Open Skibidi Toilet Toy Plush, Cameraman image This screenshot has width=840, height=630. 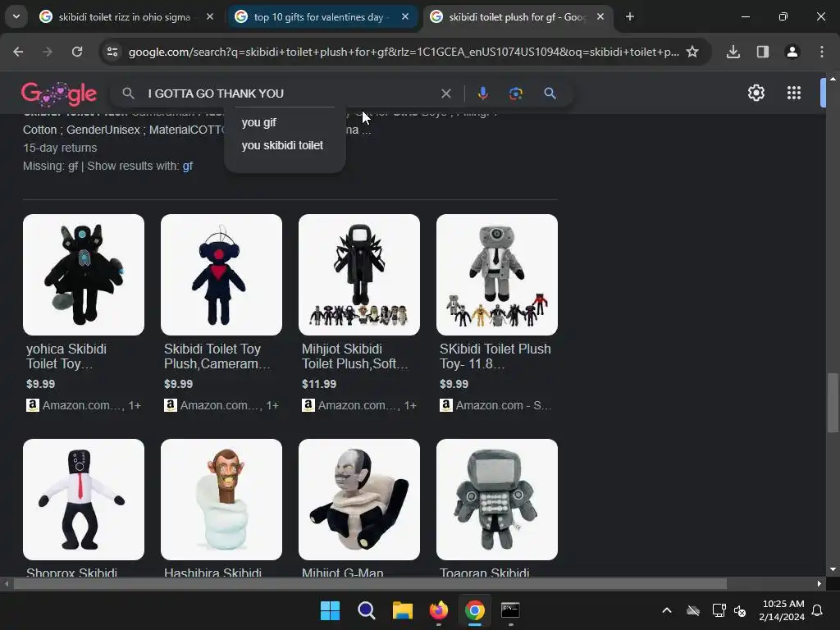click(221, 275)
